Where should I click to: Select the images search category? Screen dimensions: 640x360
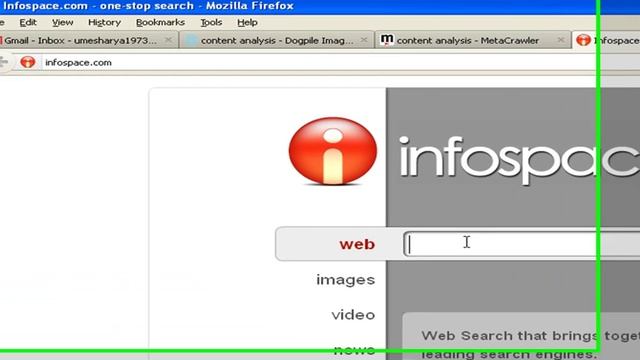tap(345, 280)
